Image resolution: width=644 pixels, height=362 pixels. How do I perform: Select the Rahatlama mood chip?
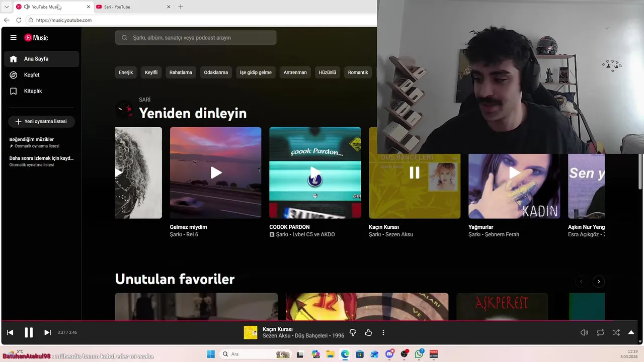[181, 72]
